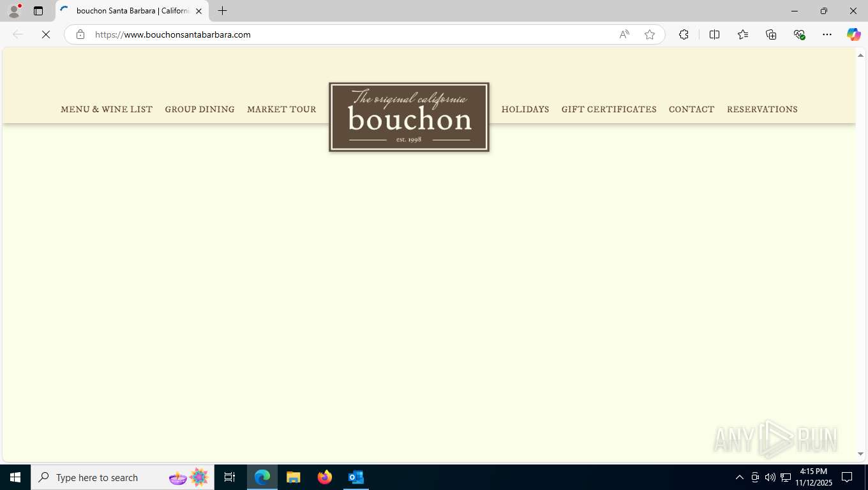Minimize the Edge window
This screenshot has width=868, height=490.
(x=795, y=11)
